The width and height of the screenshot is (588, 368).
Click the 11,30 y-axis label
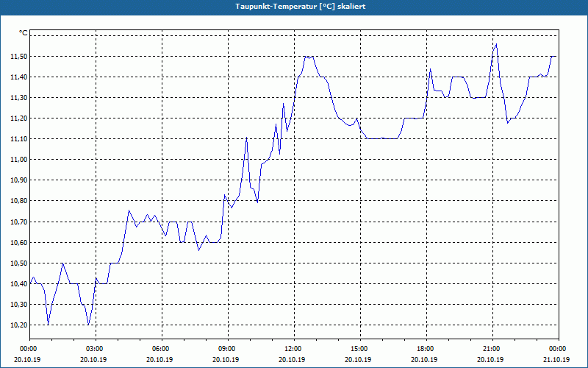pyautogui.click(x=19, y=98)
